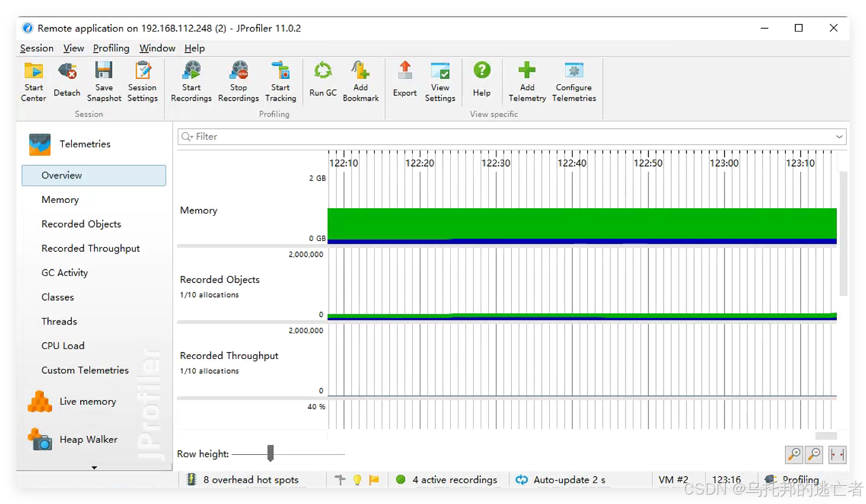The image size is (866, 504).
Task: Click Configure Telemetries
Action: click(574, 82)
